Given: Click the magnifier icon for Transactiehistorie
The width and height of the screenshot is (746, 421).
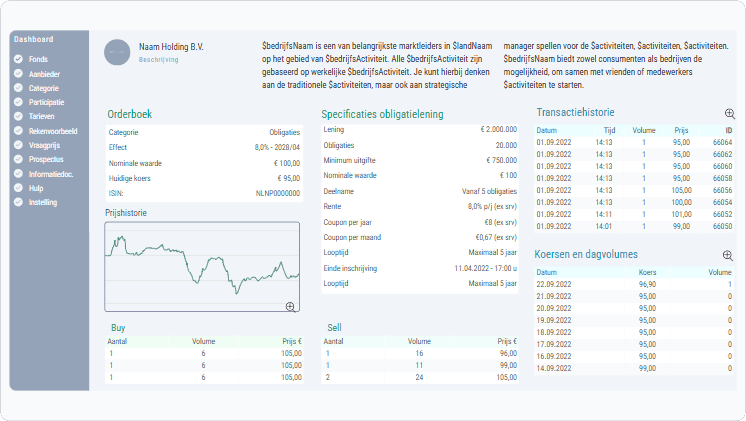Looking at the screenshot, I should click(x=729, y=114).
